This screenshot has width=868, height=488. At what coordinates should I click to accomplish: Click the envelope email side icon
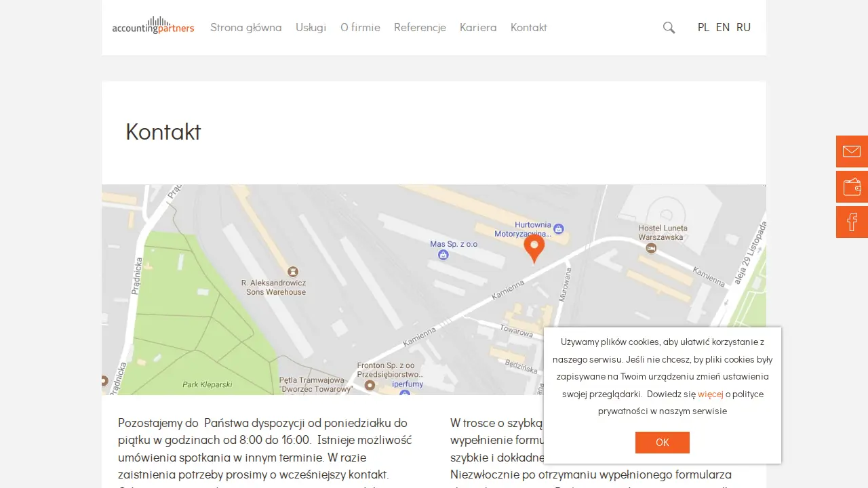(x=852, y=151)
